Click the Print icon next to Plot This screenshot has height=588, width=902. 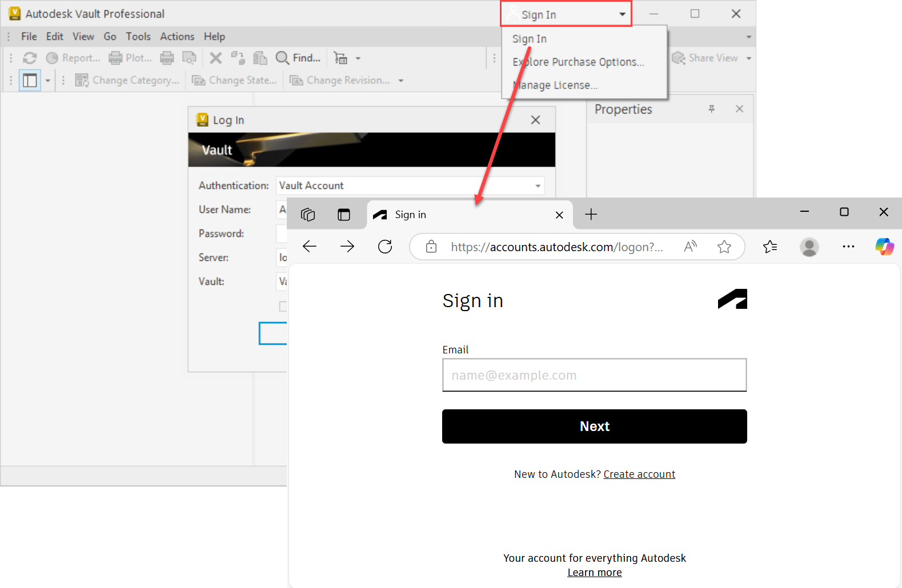point(167,58)
